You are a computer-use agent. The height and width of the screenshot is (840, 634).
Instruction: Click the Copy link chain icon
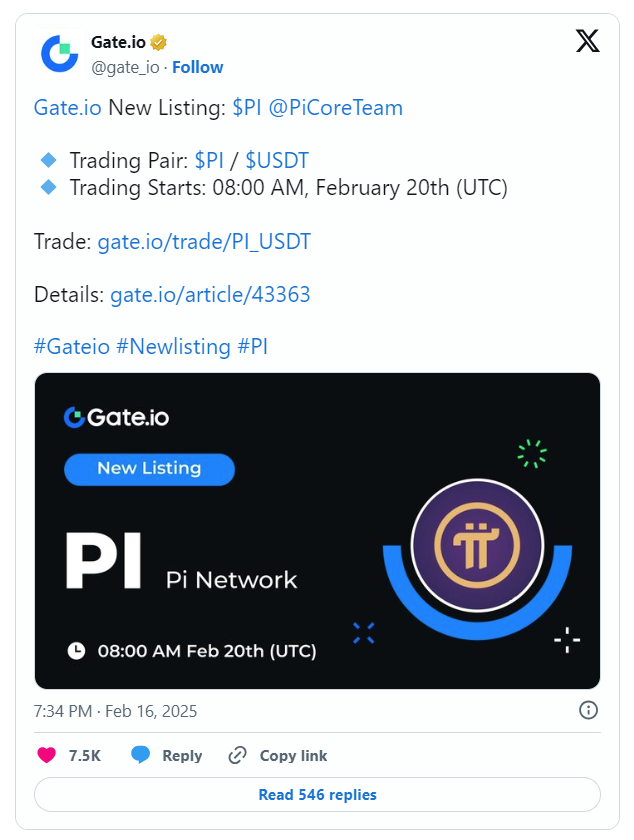coord(237,755)
